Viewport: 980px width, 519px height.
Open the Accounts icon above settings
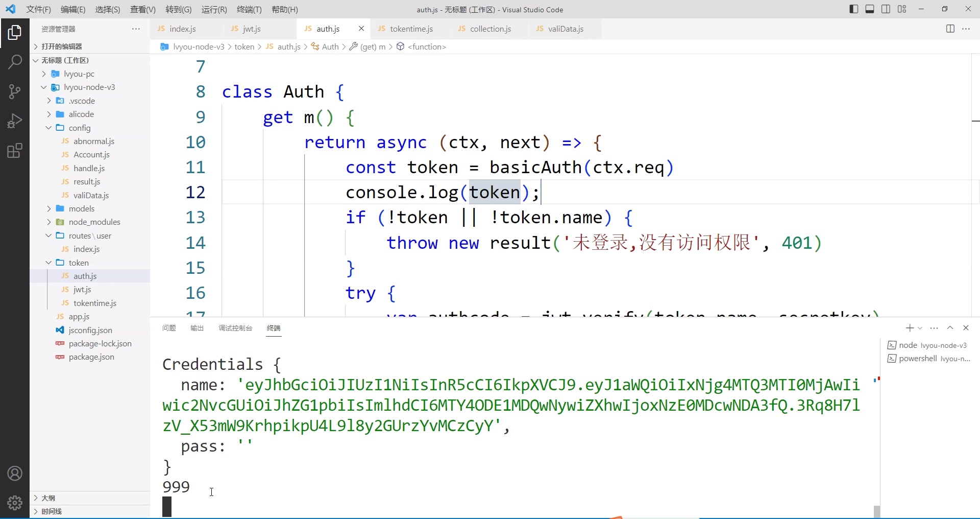(x=15, y=474)
